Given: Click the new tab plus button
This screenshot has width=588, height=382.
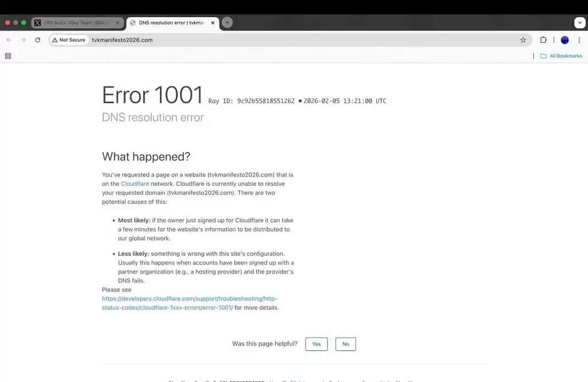Looking at the screenshot, I should tap(227, 23).
